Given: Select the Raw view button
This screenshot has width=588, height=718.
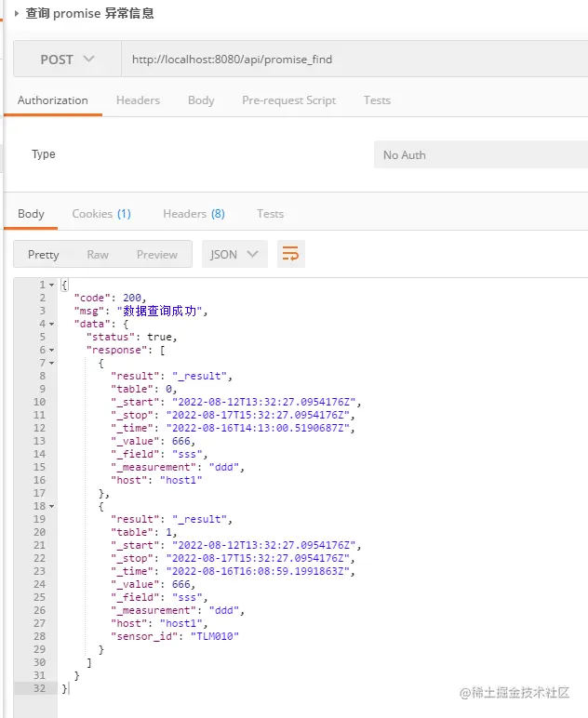Looking at the screenshot, I should pyautogui.click(x=98, y=254).
